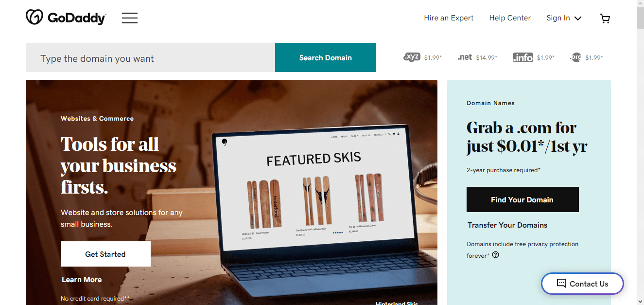The image size is (644, 305).
Task: Click the Search Domain button
Action: (326, 57)
